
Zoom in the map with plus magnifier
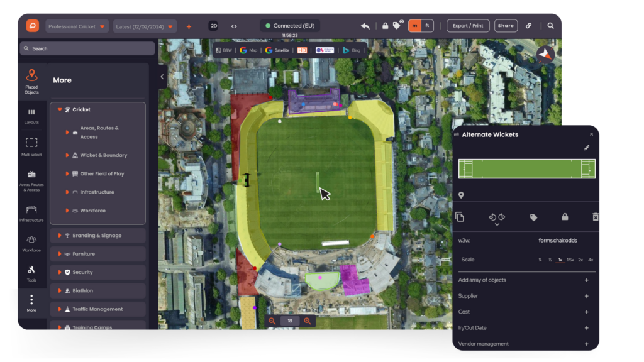[307, 321]
